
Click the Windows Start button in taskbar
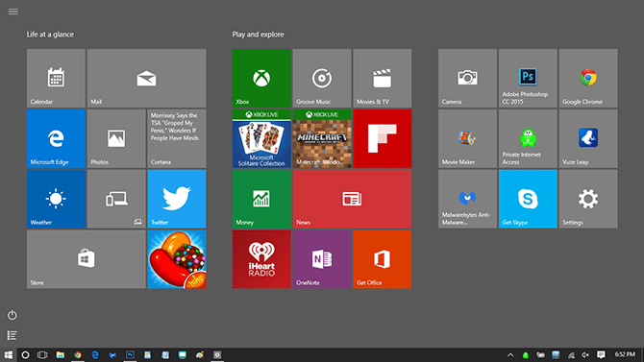pos(9,355)
